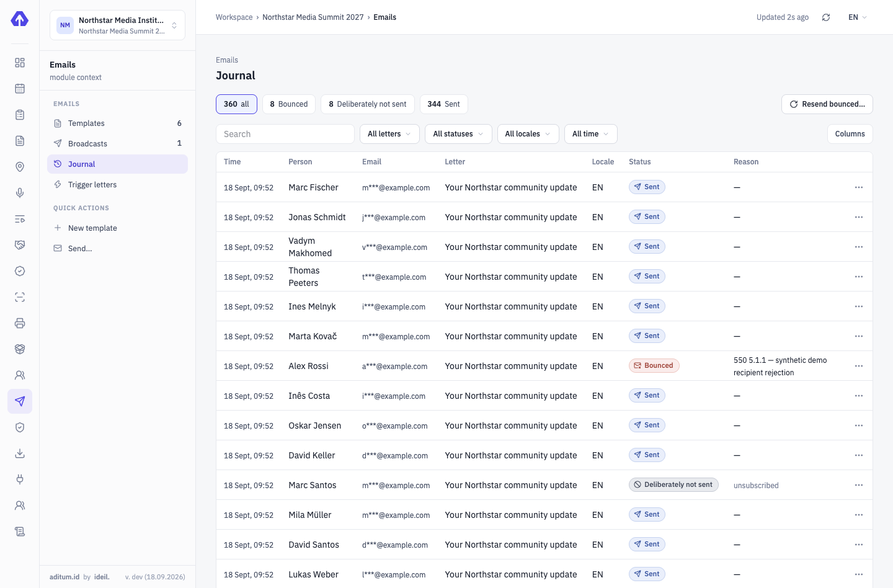The width and height of the screenshot is (893, 588).
Task: Open the package box icon in rail
Action: pos(20,349)
